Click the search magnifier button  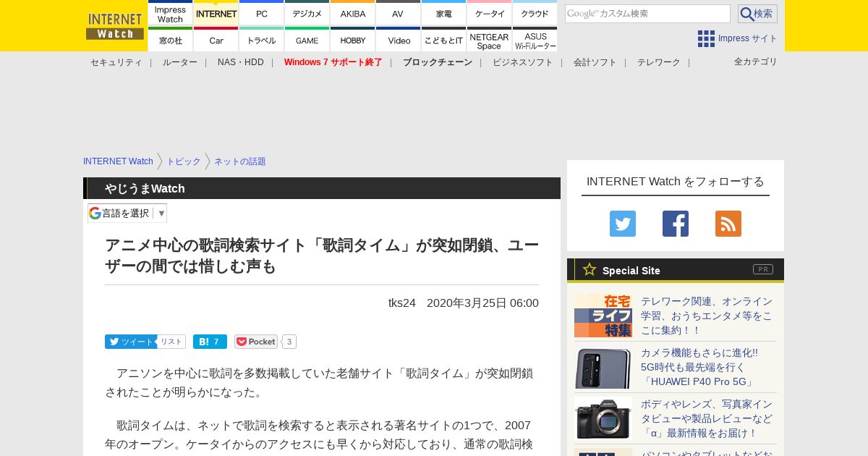pyautogui.click(x=757, y=14)
